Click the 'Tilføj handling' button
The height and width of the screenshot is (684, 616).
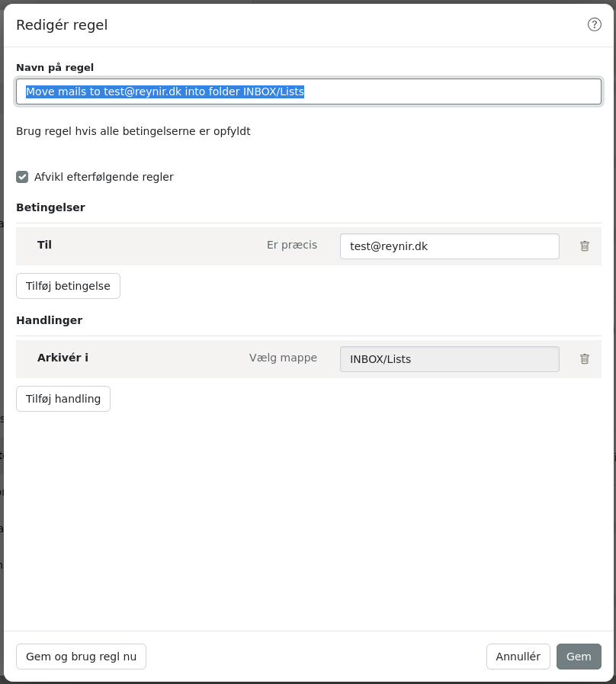(63, 399)
